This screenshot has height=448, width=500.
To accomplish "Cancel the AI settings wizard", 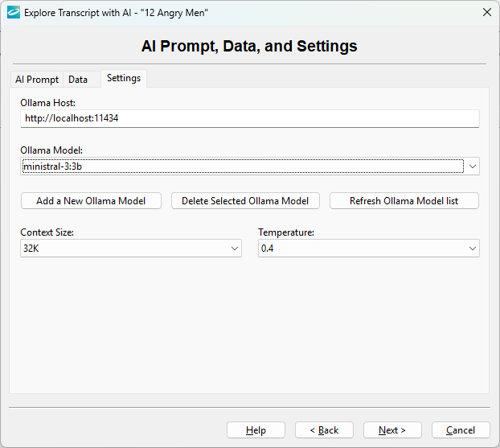I will coord(461,430).
